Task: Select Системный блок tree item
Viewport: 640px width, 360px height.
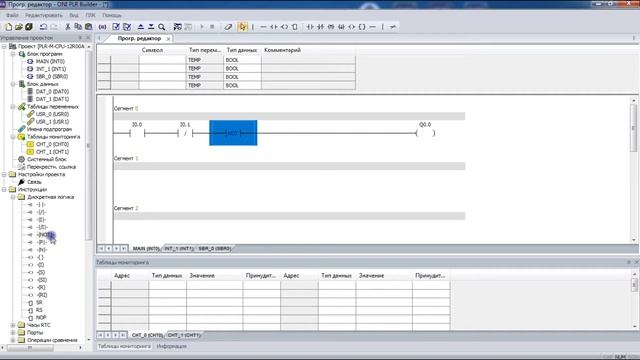Action: 47,159
